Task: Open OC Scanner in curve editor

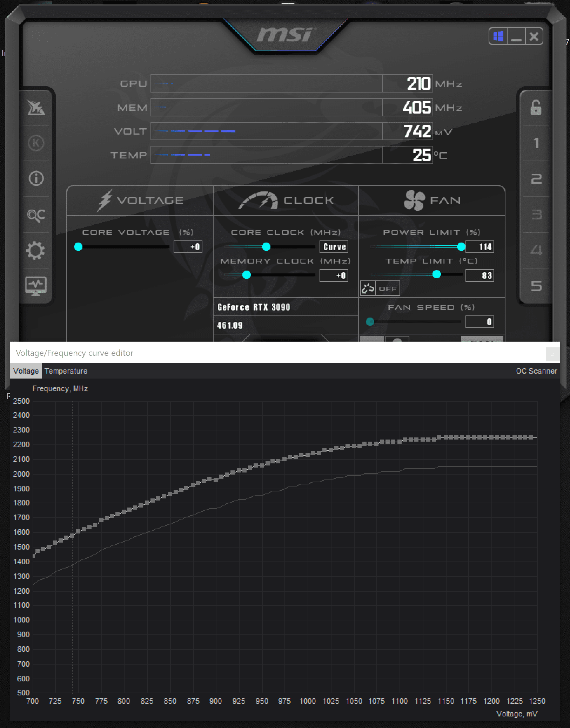Action: pos(536,371)
